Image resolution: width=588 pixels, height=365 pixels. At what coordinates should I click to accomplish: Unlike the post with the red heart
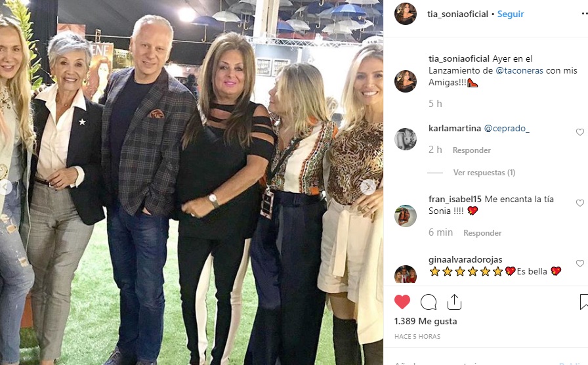pyautogui.click(x=402, y=302)
